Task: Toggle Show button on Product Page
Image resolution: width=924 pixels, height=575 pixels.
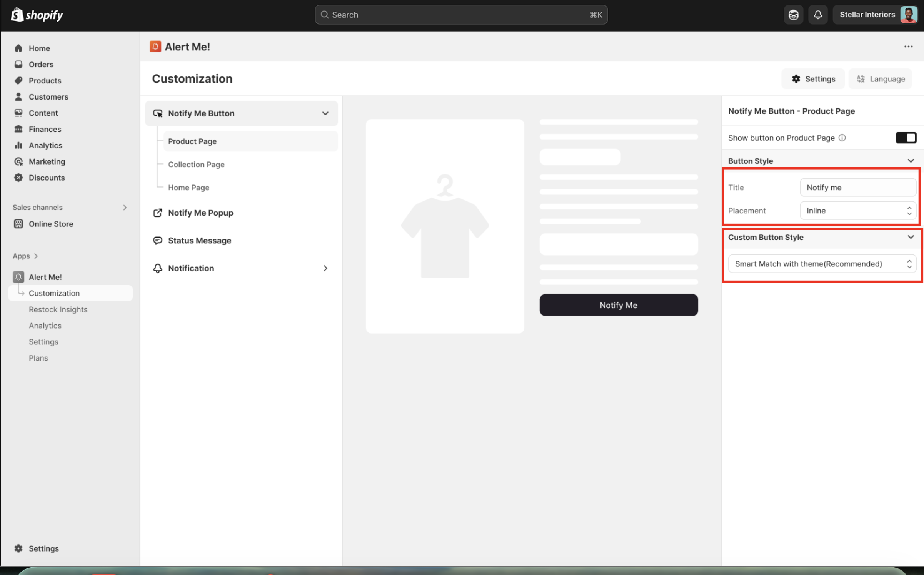Action: click(x=906, y=138)
